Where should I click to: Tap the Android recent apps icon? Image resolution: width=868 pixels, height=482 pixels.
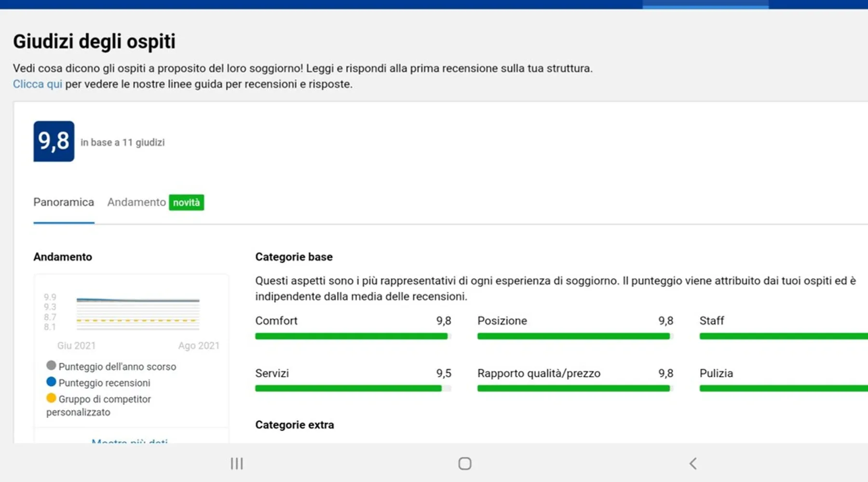pos(236,464)
